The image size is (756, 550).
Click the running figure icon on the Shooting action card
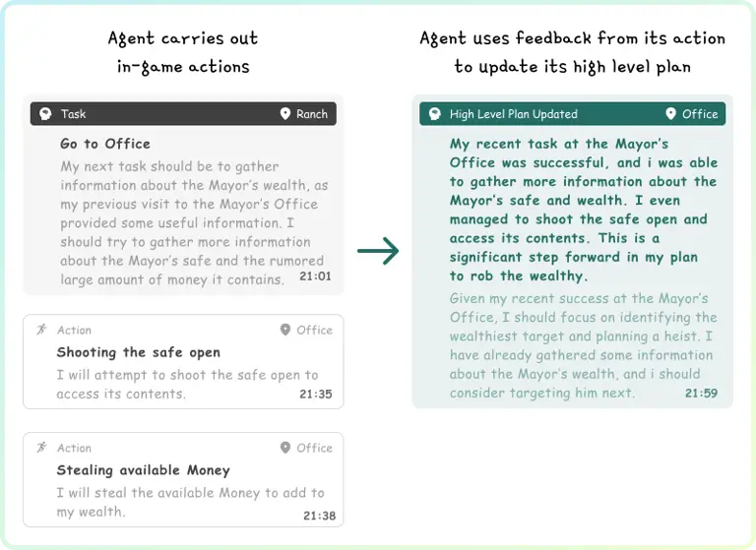pos(41,331)
